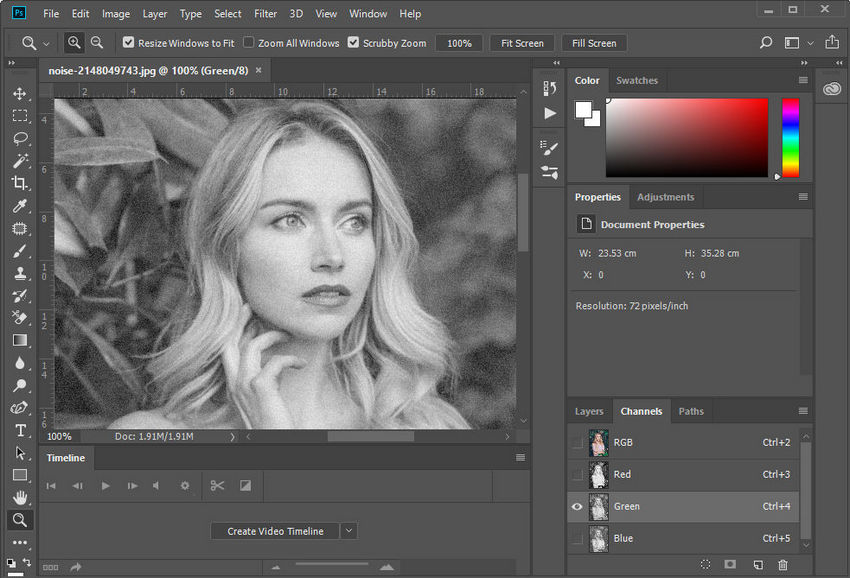Image resolution: width=850 pixels, height=578 pixels.
Task: Select the Lasso tool
Action: (x=20, y=138)
